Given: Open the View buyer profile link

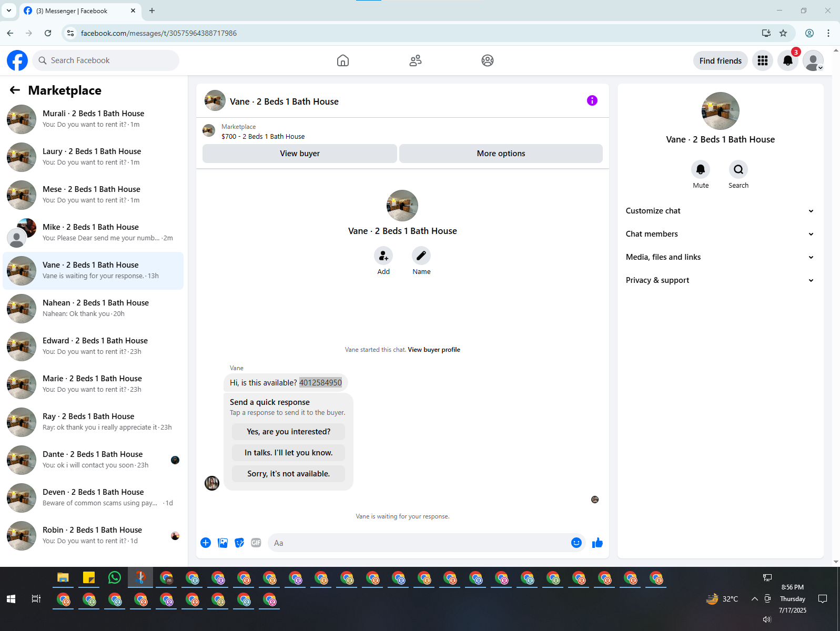Looking at the screenshot, I should 434,350.
